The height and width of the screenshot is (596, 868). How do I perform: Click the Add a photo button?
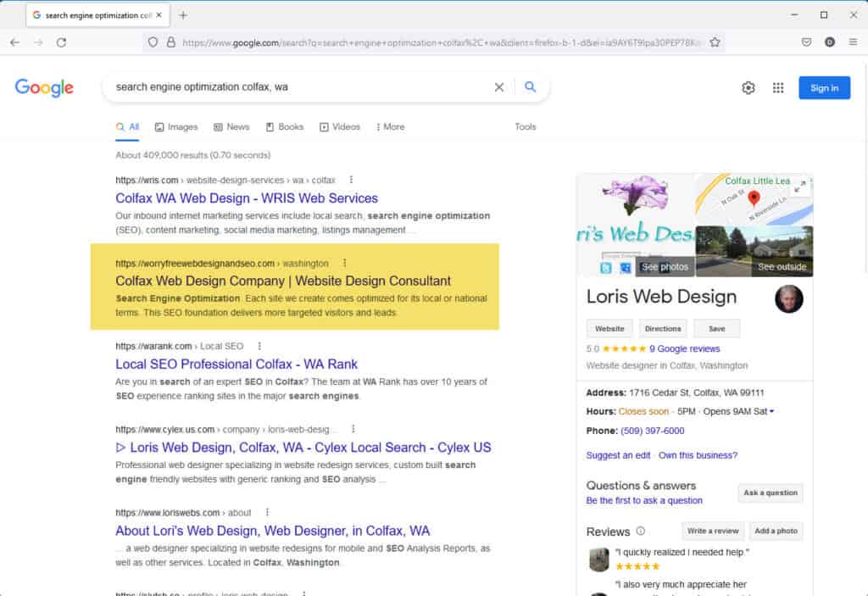click(x=776, y=531)
